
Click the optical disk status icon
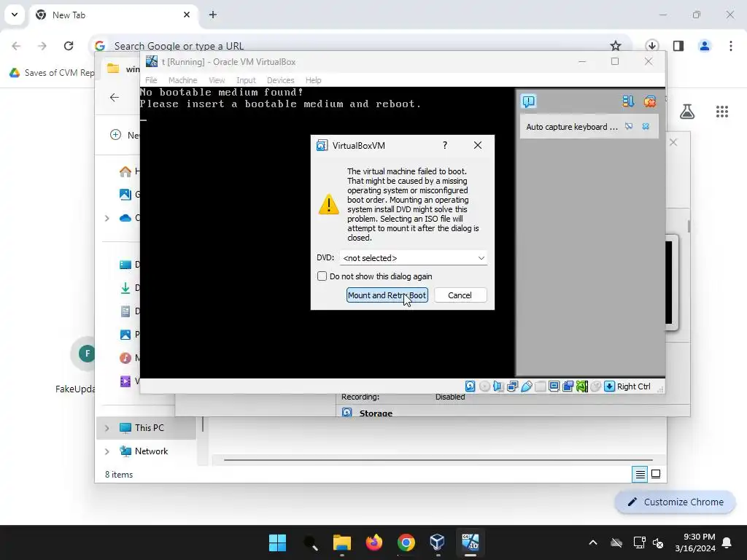point(484,386)
